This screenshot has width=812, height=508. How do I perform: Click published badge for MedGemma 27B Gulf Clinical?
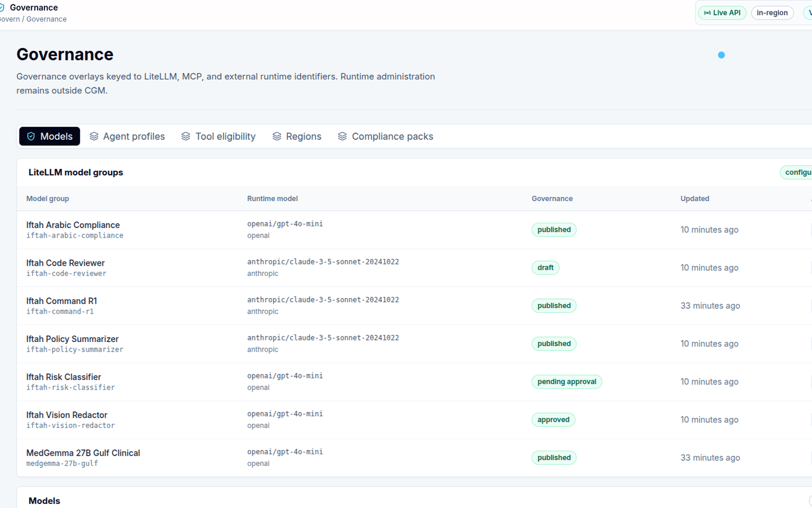(554, 458)
